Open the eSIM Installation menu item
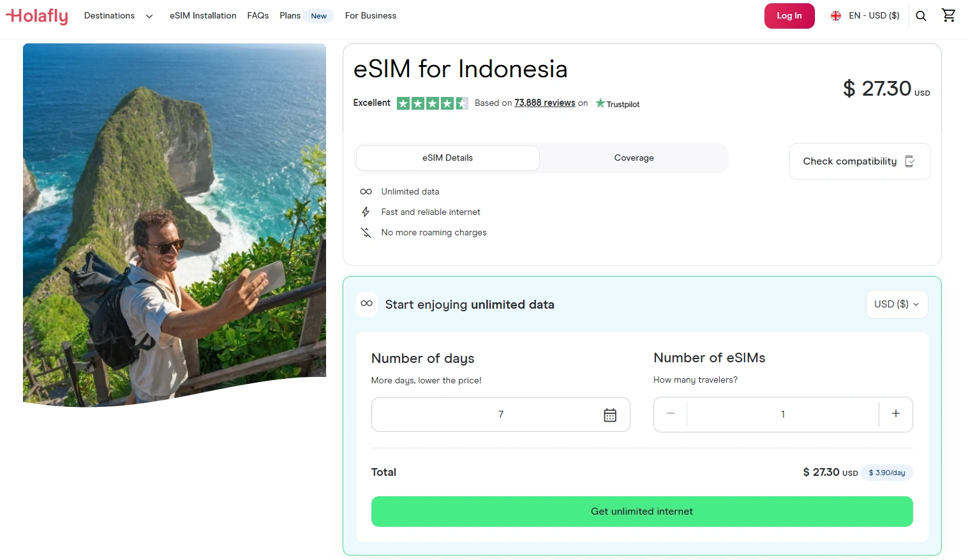The width and height of the screenshot is (968, 560). [203, 16]
